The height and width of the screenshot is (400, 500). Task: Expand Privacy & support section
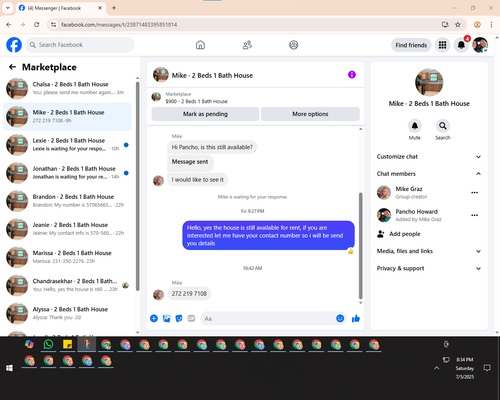tap(429, 268)
